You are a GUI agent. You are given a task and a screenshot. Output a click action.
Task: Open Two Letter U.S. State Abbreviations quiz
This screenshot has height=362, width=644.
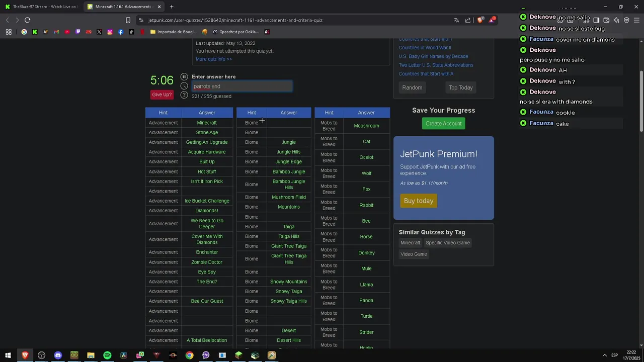pos(436,65)
